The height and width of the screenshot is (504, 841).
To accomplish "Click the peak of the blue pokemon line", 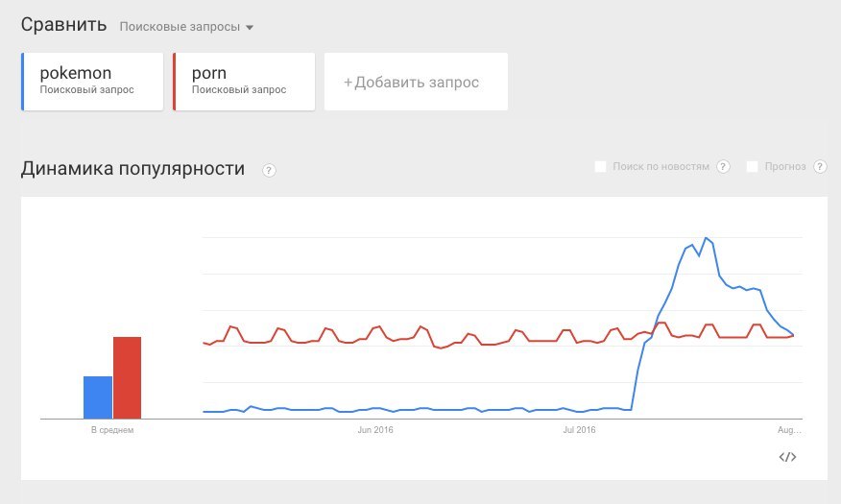I will (706, 238).
